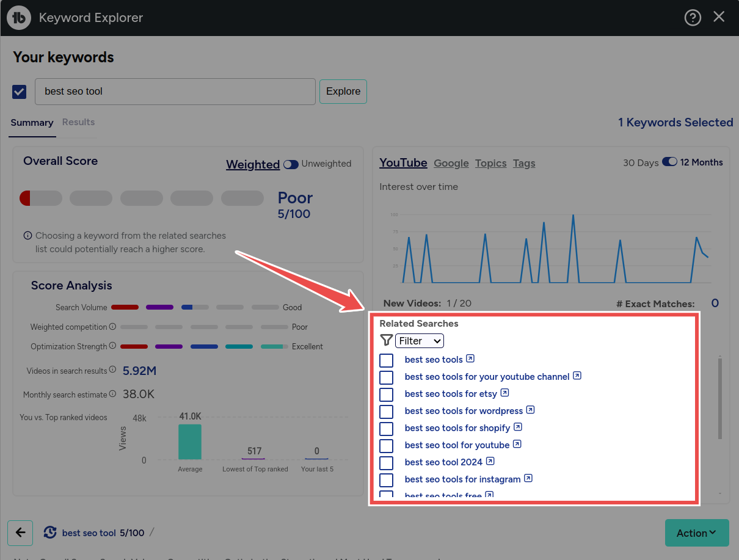
Task: Click the Average views bar in chart
Action: pyautogui.click(x=190, y=442)
